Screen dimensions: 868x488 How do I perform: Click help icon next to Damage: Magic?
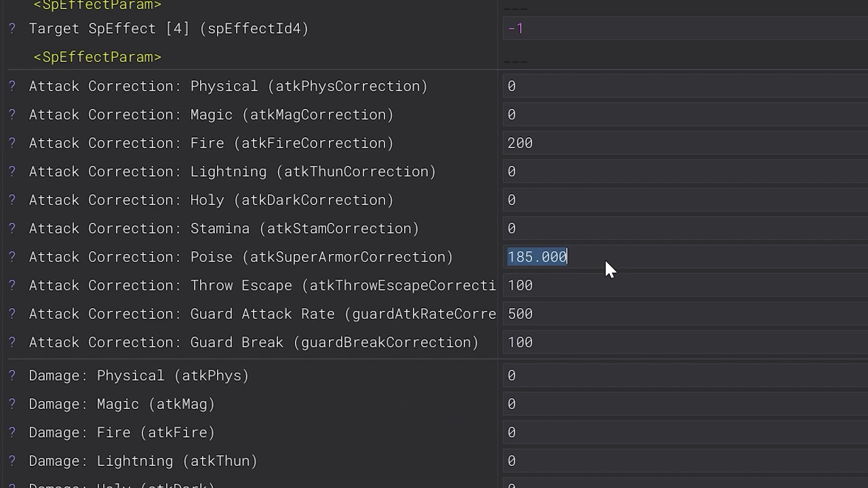point(12,404)
